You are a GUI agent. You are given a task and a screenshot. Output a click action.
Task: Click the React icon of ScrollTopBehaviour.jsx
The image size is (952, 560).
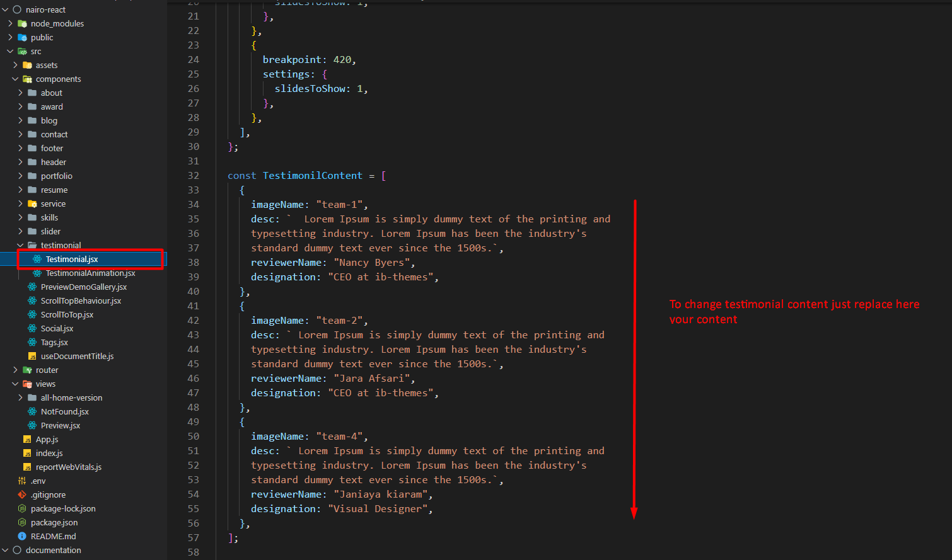click(32, 300)
